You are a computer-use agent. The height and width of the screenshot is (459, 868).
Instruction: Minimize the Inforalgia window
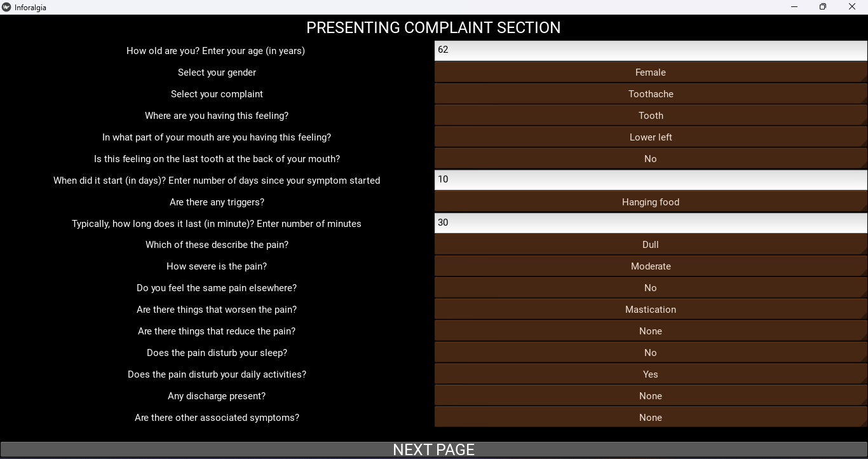point(794,7)
